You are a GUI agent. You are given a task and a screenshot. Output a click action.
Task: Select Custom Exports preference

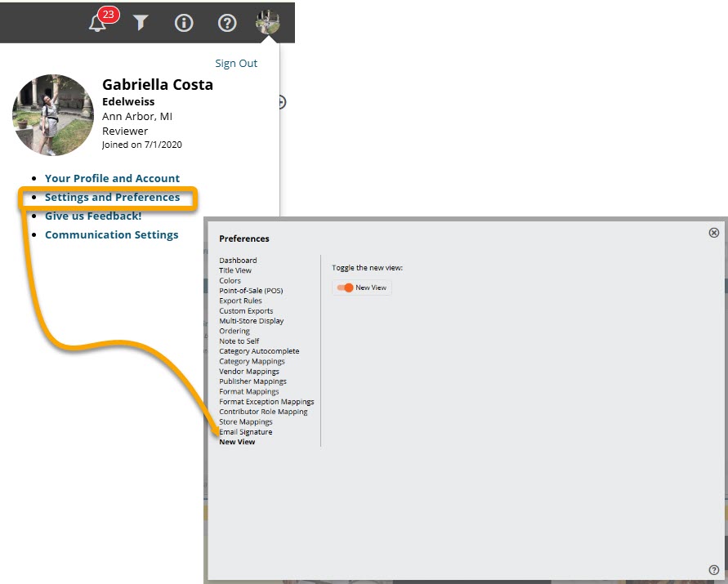coord(246,310)
